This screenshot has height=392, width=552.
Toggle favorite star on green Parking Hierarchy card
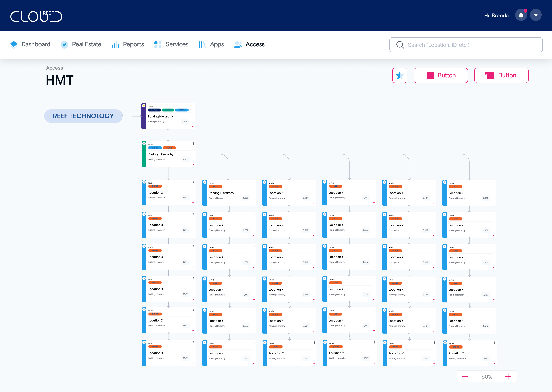click(144, 144)
